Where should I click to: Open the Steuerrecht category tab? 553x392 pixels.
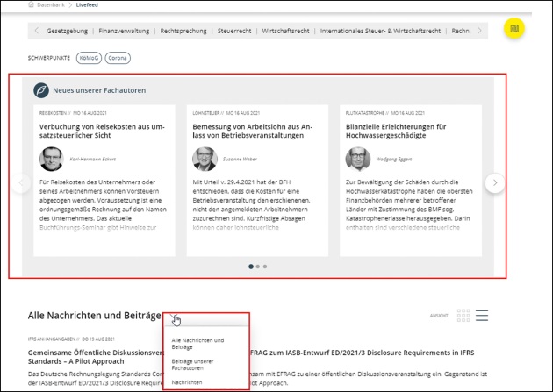pos(233,31)
